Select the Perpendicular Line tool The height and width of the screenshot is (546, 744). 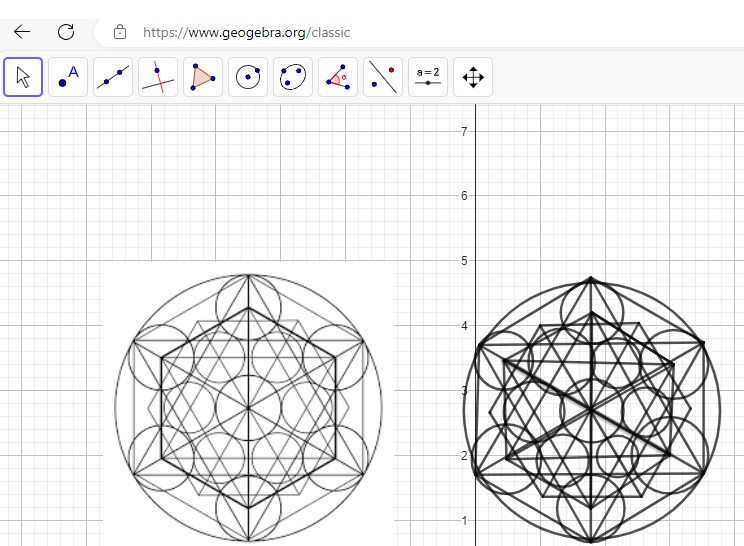[158, 77]
